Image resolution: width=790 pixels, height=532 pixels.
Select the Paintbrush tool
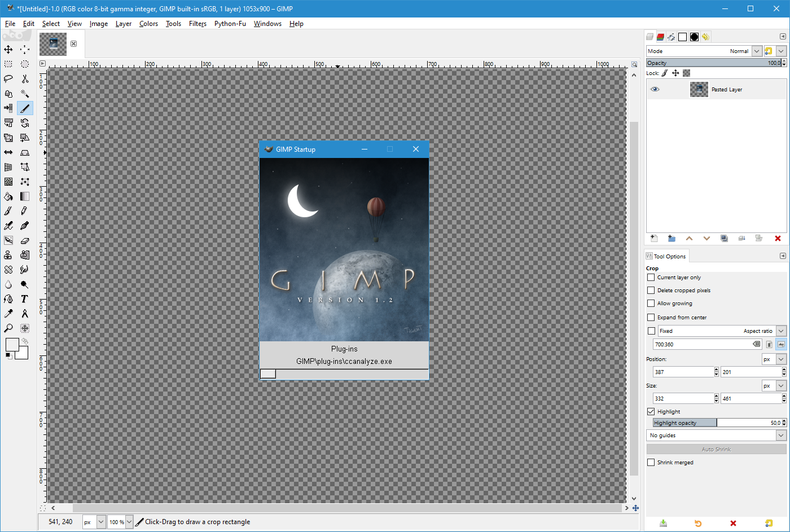point(8,211)
